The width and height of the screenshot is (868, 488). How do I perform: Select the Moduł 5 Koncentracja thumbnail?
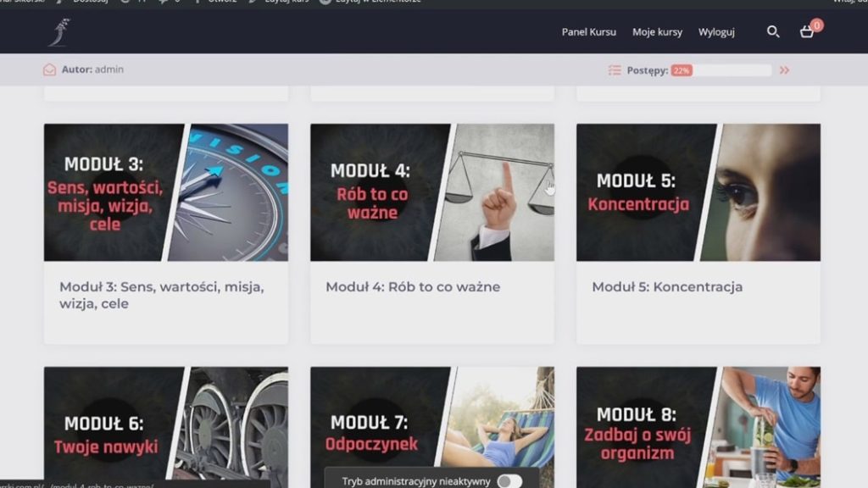tap(698, 192)
